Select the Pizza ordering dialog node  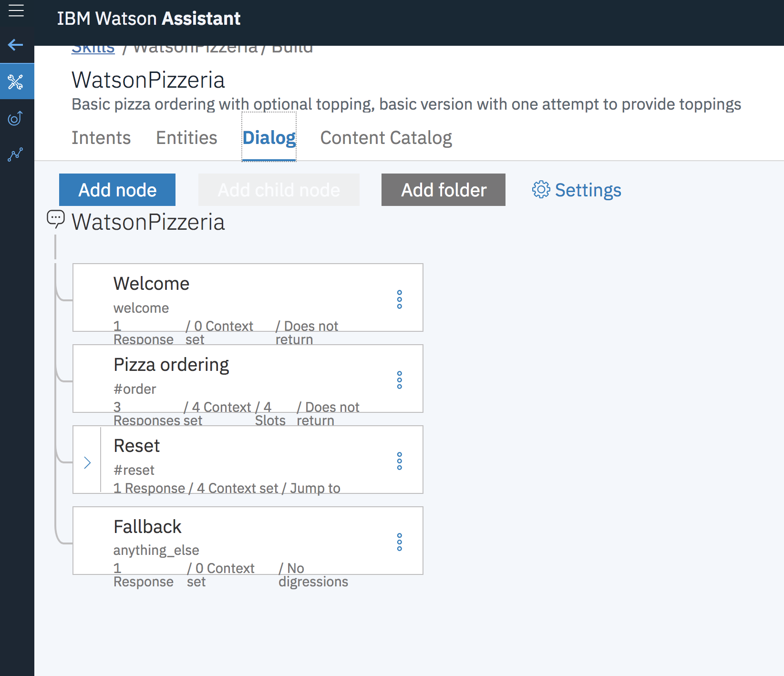pyautogui.click(x=248, y=379)
